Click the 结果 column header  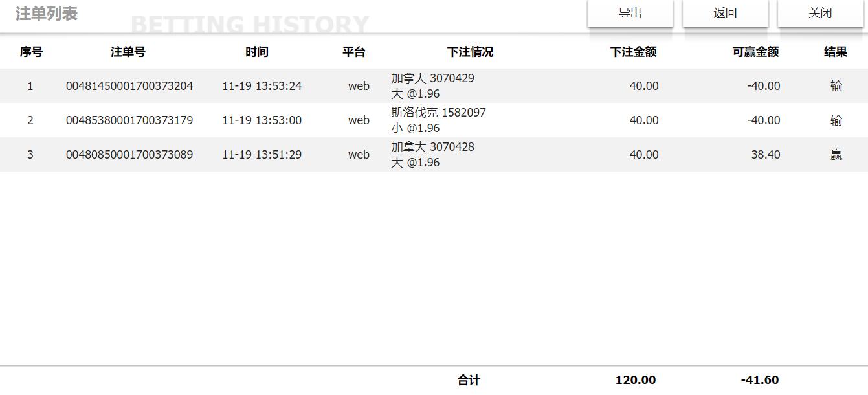coord(835,52)
